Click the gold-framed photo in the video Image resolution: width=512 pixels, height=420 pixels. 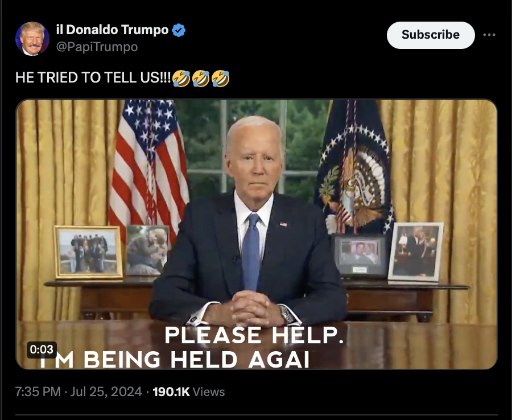tap(89, 252)
